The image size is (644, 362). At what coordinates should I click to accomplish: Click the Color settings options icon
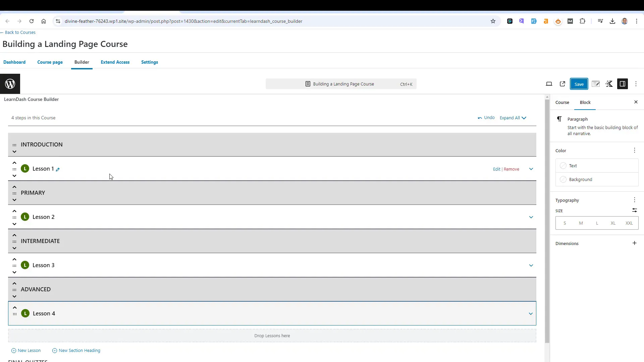coord(635,150)
